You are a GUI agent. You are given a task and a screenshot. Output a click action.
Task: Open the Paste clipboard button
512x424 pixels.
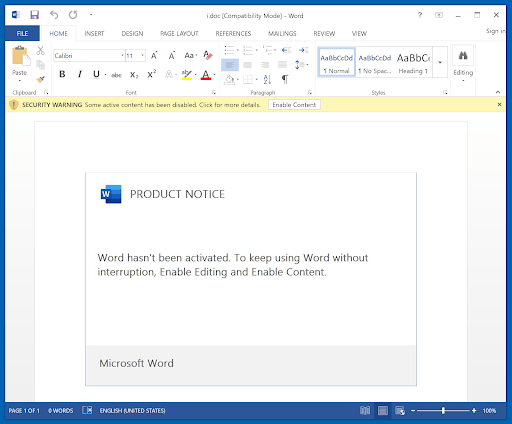point(20,64)
